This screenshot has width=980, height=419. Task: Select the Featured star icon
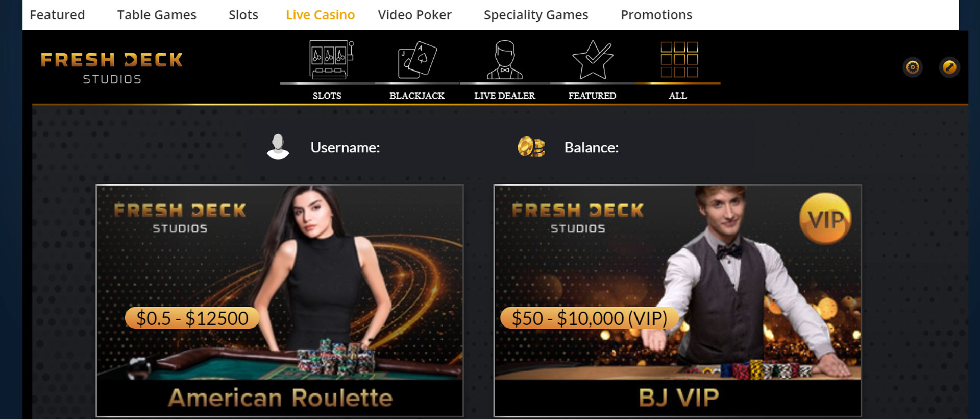(592, 59)
